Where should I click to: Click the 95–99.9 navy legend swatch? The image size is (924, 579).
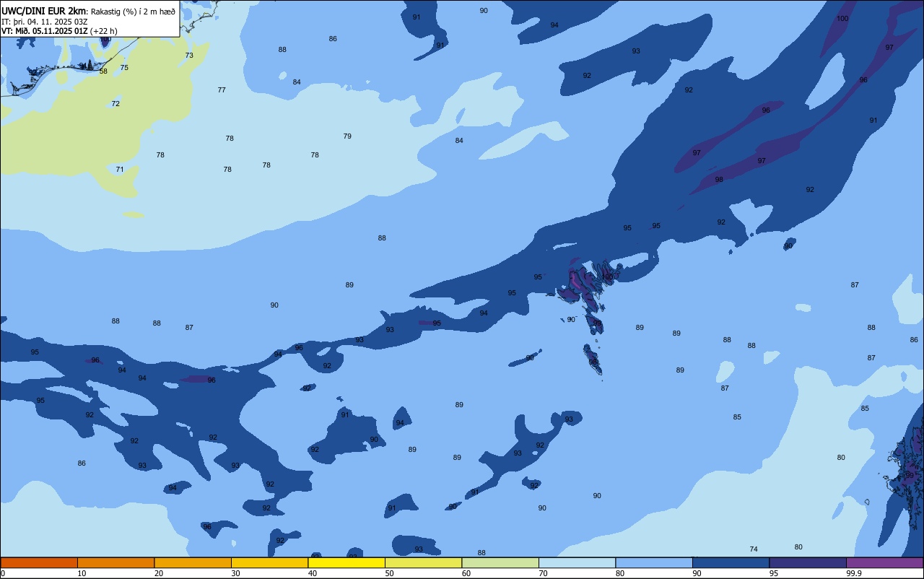(x=808, y=562)
